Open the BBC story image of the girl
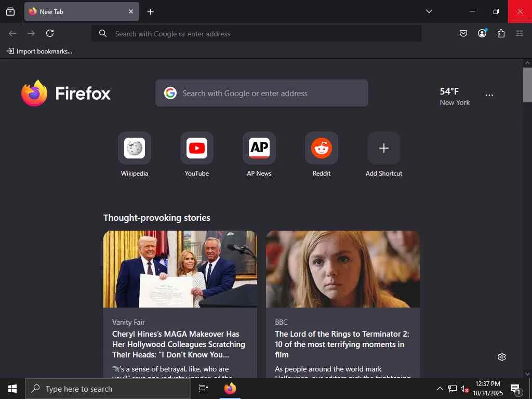 point(343,269)
